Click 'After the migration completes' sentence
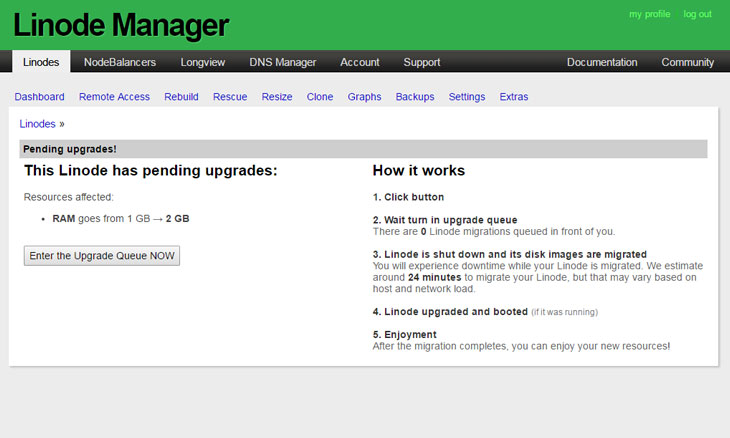Image resolution: width=730 pixels, height=438 pixels. (521, 346)
